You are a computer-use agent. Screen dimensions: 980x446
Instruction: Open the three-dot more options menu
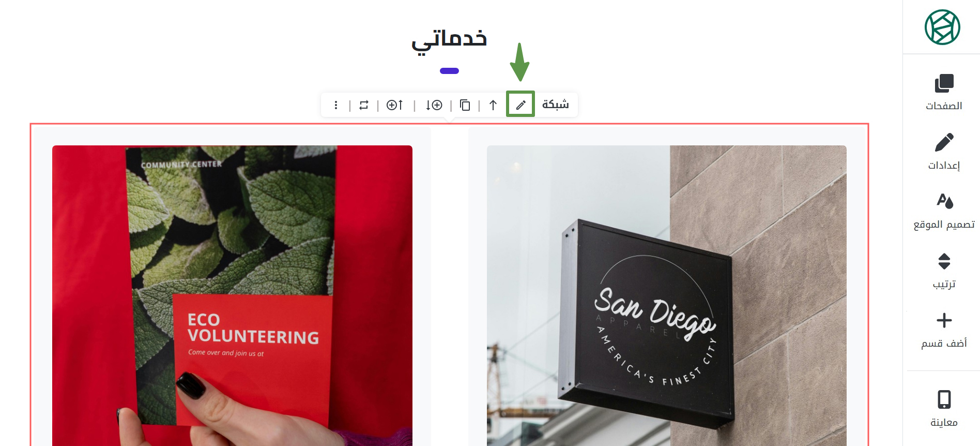(336, 105)
